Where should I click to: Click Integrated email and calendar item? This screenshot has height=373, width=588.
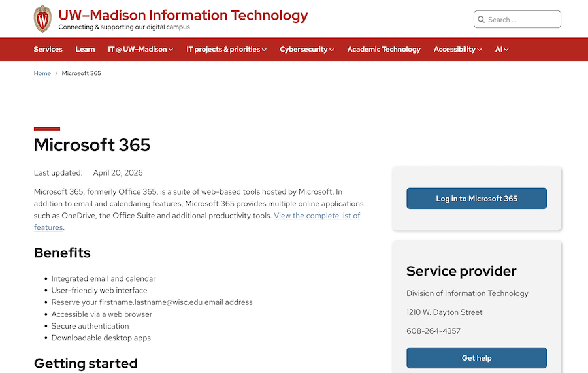103,278
